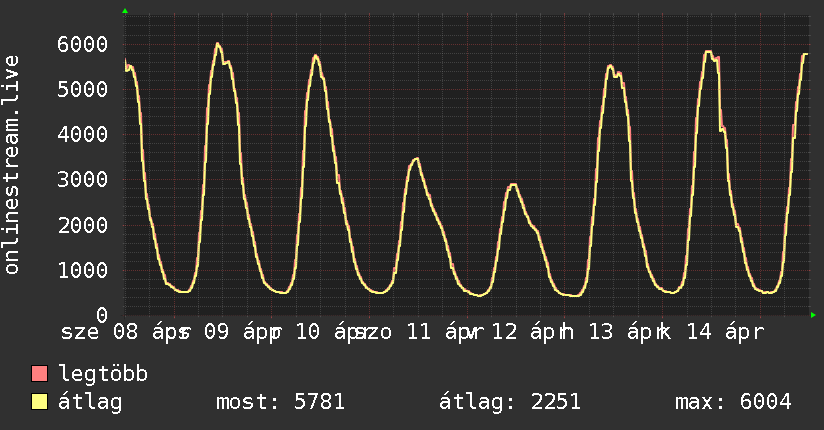The height and width of the screenshot is (430, 824).
Task: Click the 4000 y-axis label
Action: 83,135
